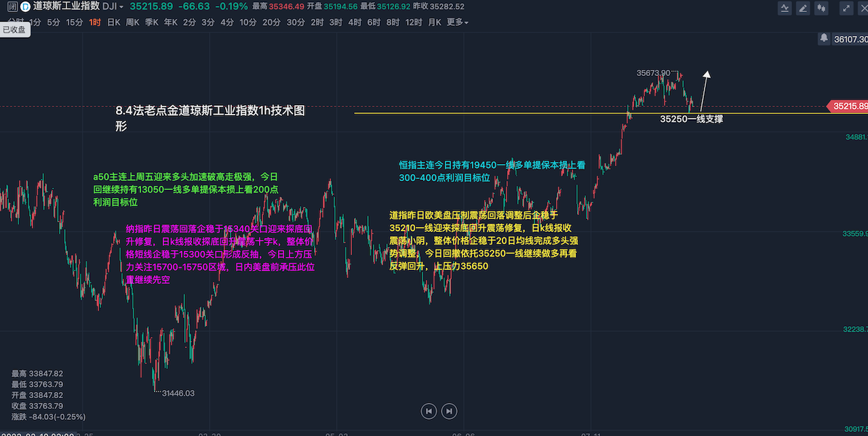The width and height of the screenshot is (868, 436).
Task: Click the candlestick chart style icon
Action: tap(823, 9)
